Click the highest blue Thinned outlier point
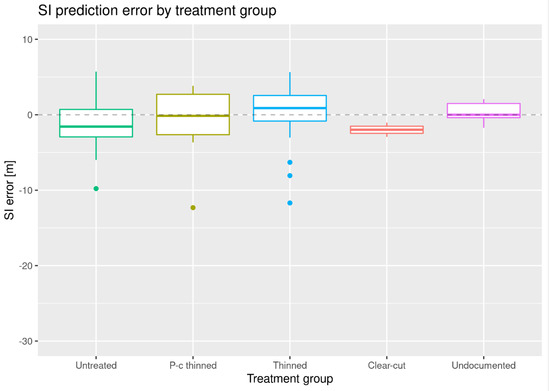This screenshot has height=391, width=550. coord(290,162)
